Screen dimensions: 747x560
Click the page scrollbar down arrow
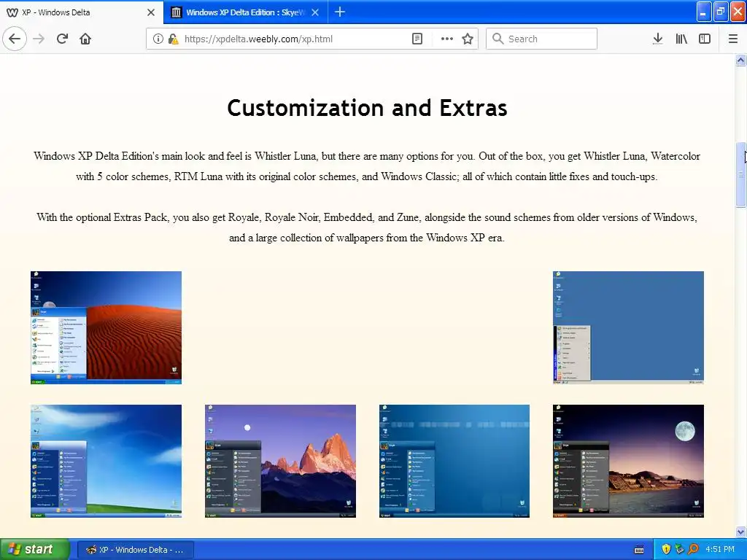(740, 532)
